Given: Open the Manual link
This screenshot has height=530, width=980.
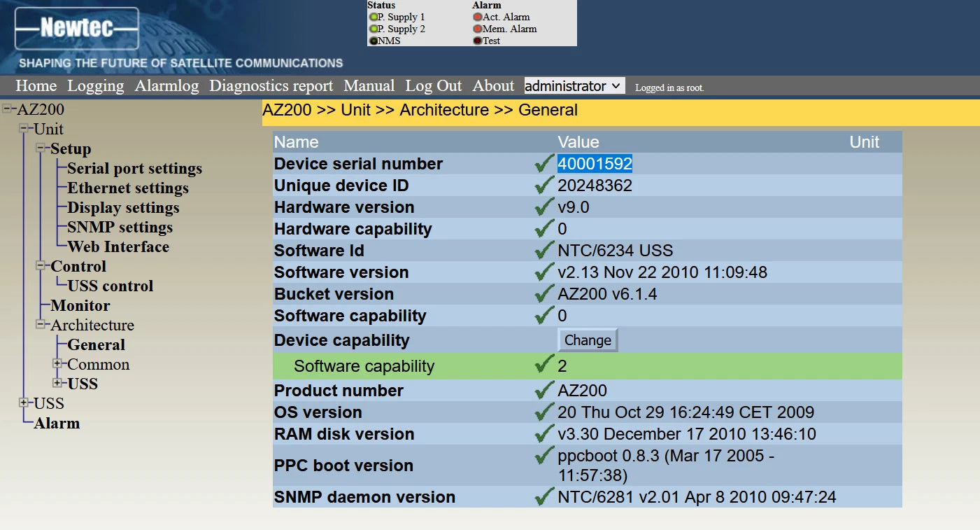Looking at the screenshot, I should pos(369,85).
